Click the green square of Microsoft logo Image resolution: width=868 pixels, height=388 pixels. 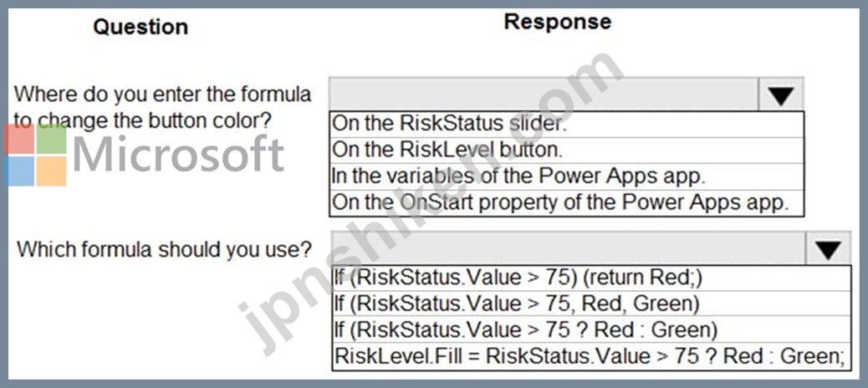pyautogui.click(x=52, y=139)
